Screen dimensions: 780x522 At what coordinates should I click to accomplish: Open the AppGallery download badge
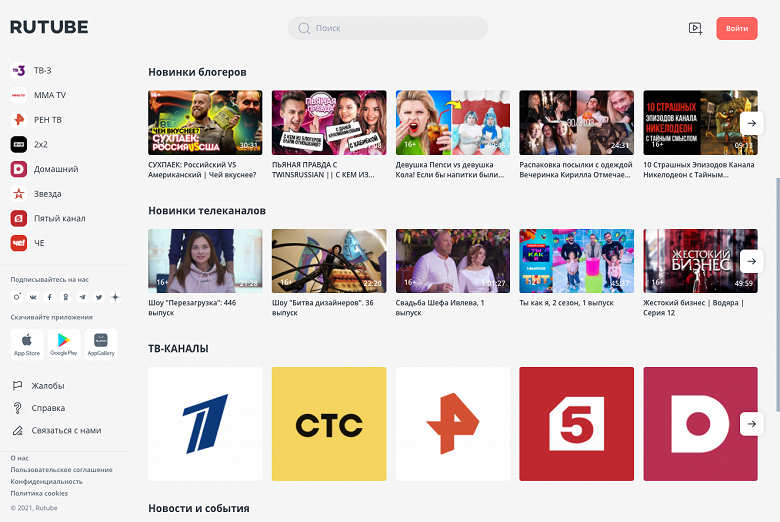[101, 344]
